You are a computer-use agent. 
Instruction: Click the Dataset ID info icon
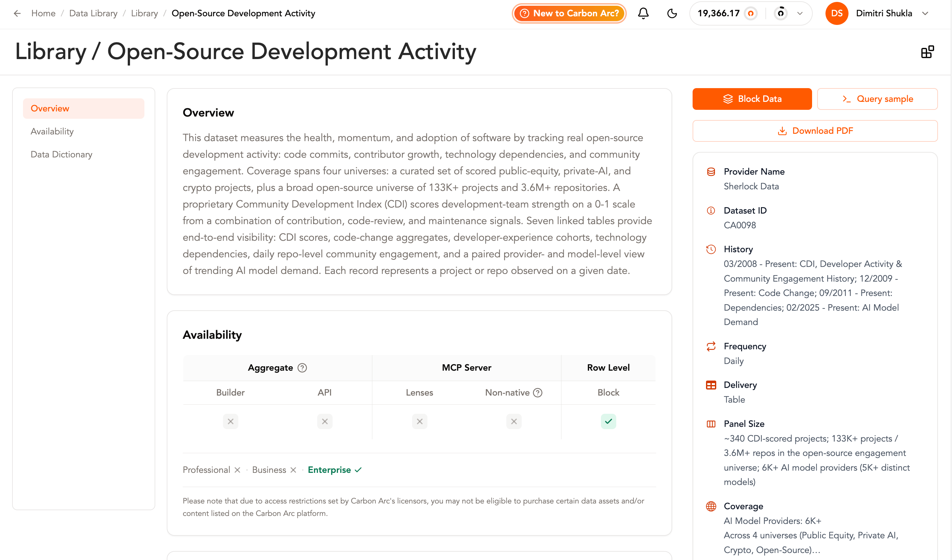coord(710,211)
